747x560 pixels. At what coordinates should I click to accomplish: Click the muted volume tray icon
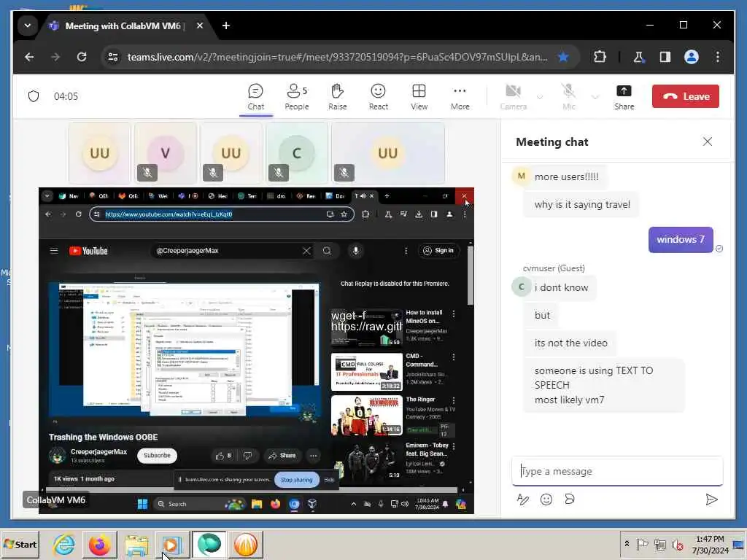(x=677, y=544)
